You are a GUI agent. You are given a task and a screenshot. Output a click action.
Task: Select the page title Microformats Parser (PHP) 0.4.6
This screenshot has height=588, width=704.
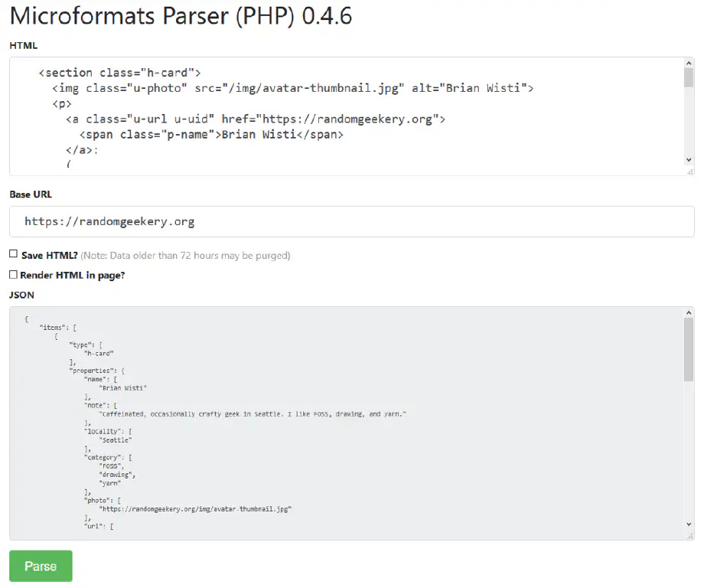tap(179, 16)
